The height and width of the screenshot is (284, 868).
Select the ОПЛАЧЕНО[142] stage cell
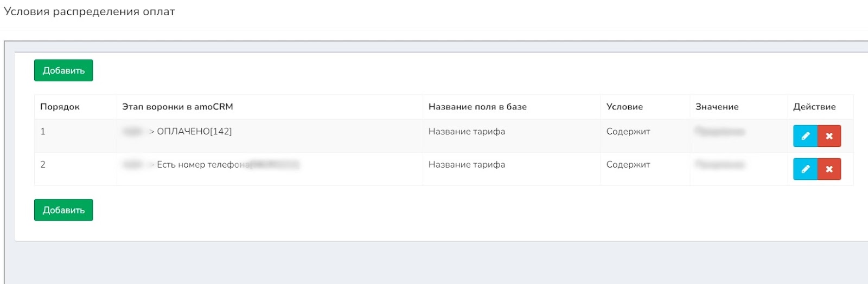coord(194,132)
